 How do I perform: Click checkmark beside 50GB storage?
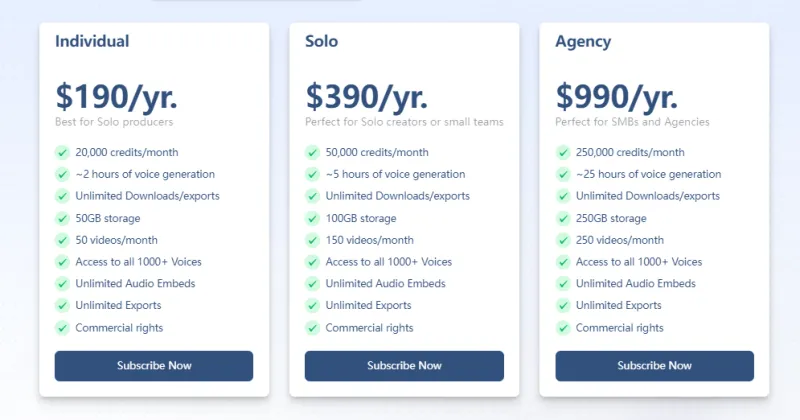tap(62, 218)
